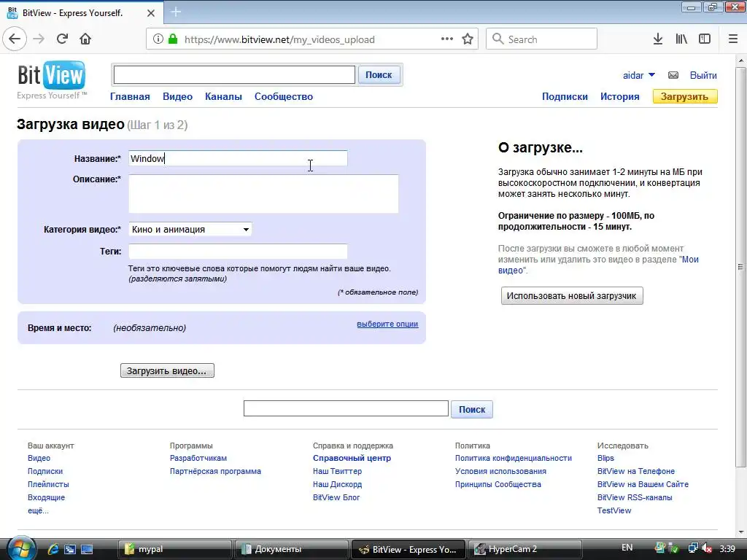Click the Firefox Search box

tap(542, 39)
